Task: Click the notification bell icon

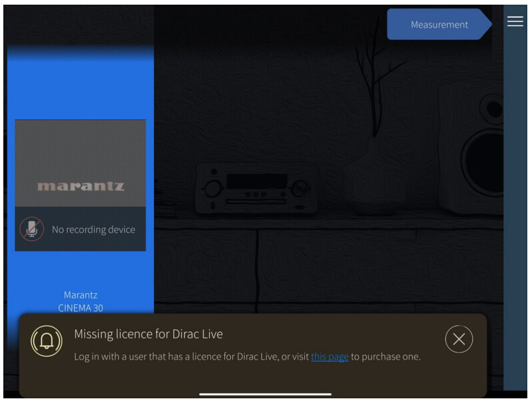Action: point(47,341)
